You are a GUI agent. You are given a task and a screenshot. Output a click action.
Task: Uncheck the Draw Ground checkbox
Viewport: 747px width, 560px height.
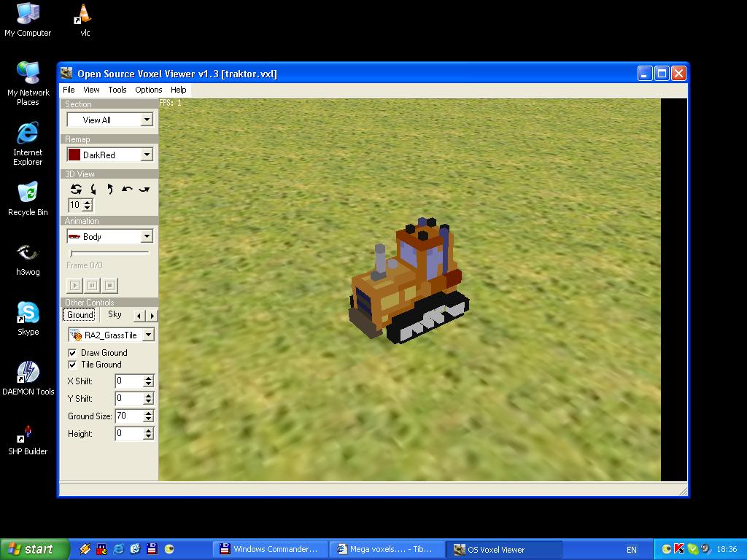pyautogui.click(x=72, y=353)
